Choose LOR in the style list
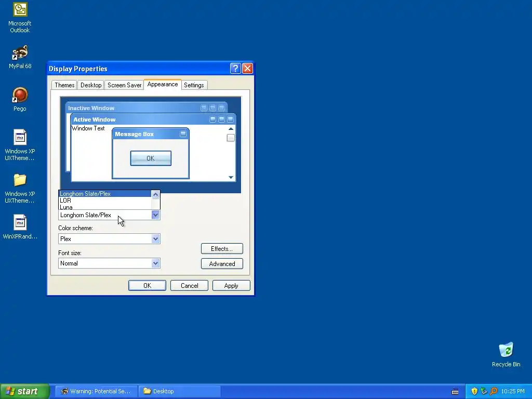532x399 pixels. tap(105, 201)
